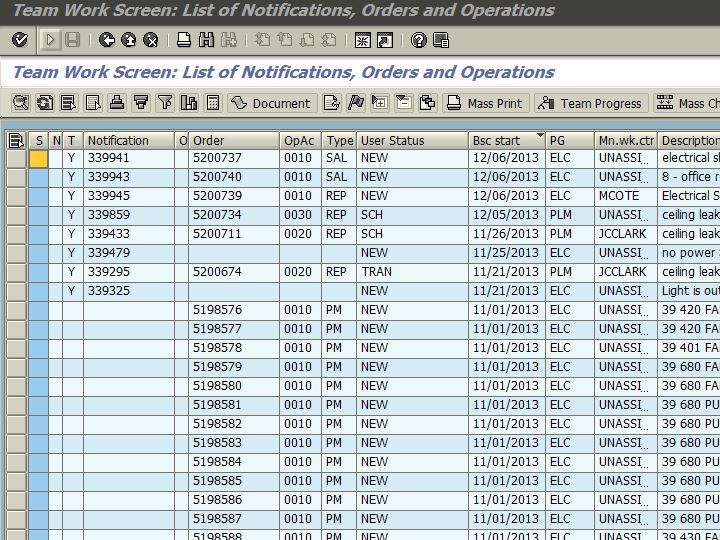
Task: Open Find using the binoculars icon
Action: [x=206, y=40]
